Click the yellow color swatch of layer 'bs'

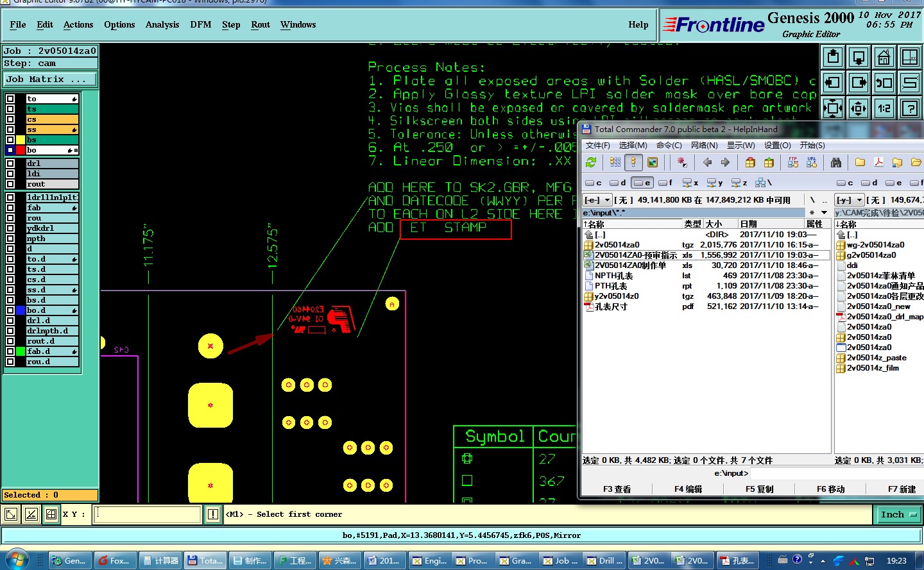tap(21, 140)
